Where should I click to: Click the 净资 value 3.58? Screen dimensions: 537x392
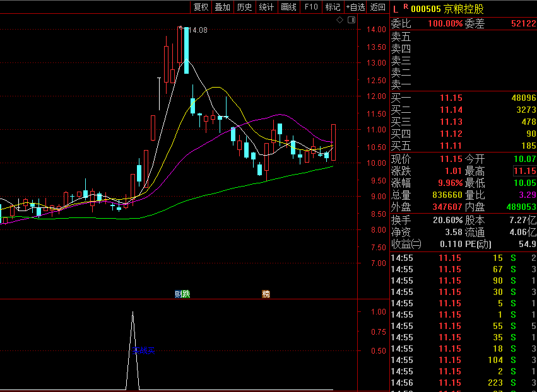tap(454, 233)
